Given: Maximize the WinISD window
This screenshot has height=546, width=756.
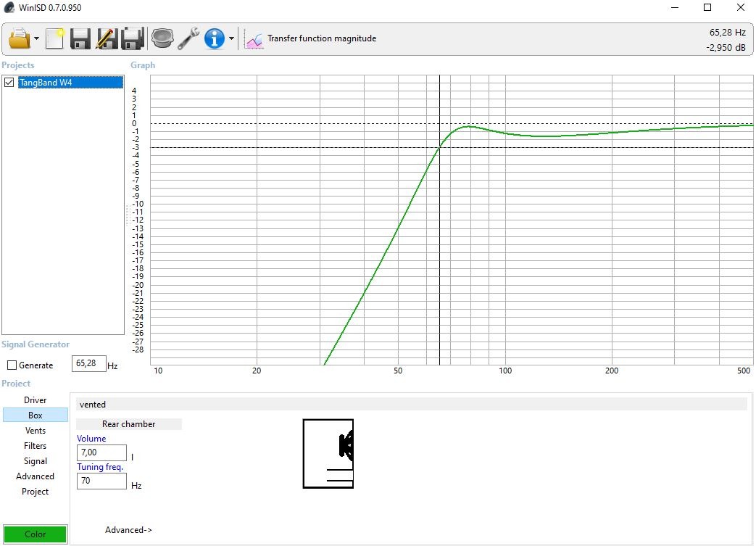Looking at the screenshot, I should tap(707, 8).
